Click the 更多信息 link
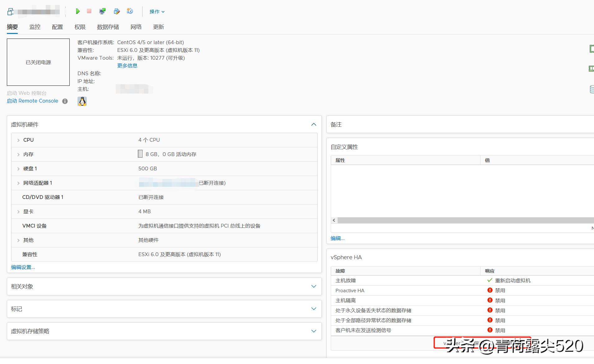This screenshot has width=594, height=364. (x=127, y=66)
